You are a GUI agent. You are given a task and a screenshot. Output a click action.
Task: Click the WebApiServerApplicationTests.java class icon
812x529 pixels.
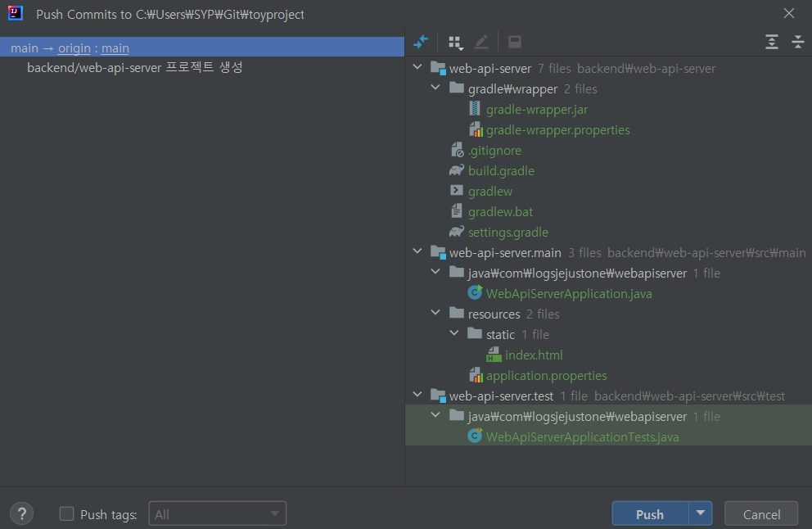(x=475, y=436)
